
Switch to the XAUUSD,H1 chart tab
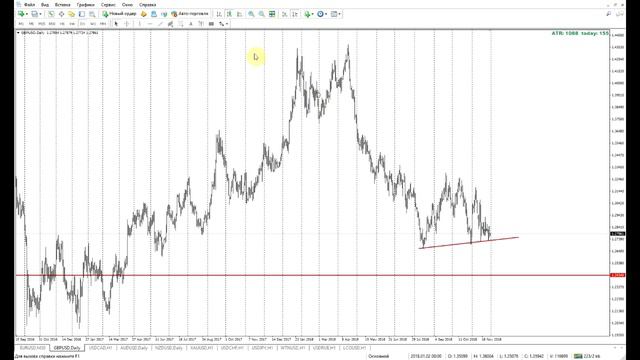pos(202,348)
